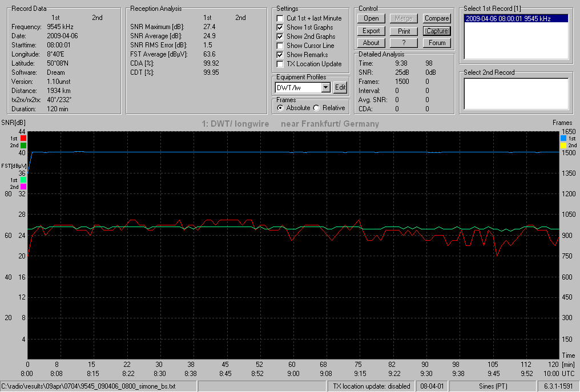Enable Show Cursor Line checkbox
The height and width of the screenshot is (392, 580).
280,46
